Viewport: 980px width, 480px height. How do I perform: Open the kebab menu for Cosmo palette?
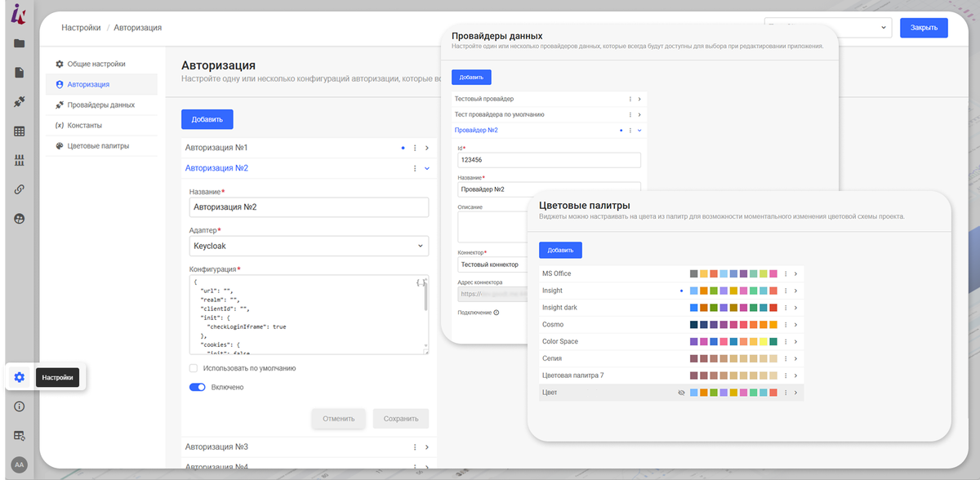786,325
